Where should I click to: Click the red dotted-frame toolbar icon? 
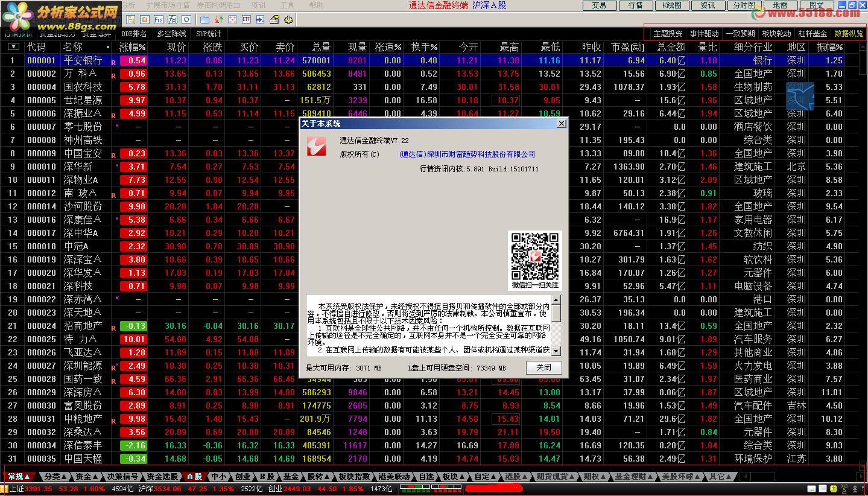232,19
